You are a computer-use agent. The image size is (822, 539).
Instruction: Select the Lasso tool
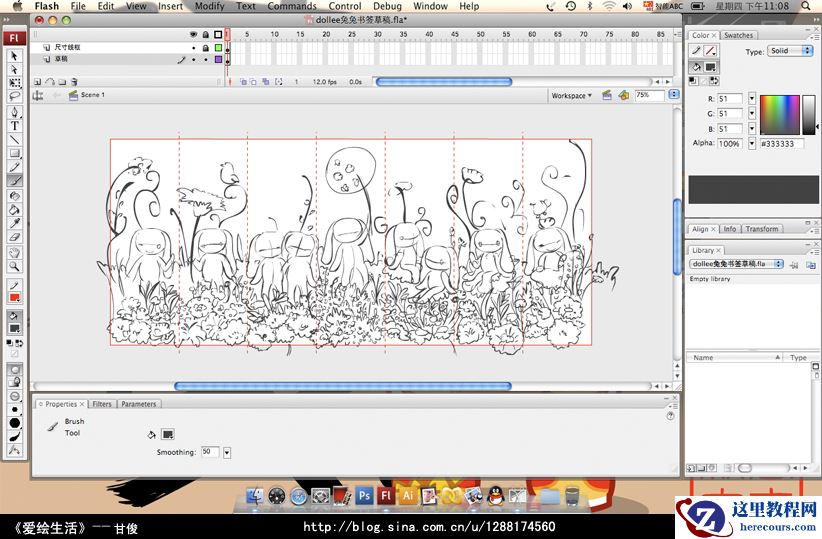pos(15,97)
